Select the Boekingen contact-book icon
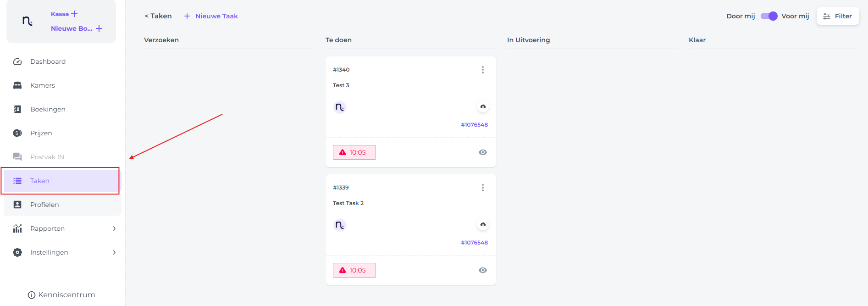 pyautogui.click(x=17, y=109)
